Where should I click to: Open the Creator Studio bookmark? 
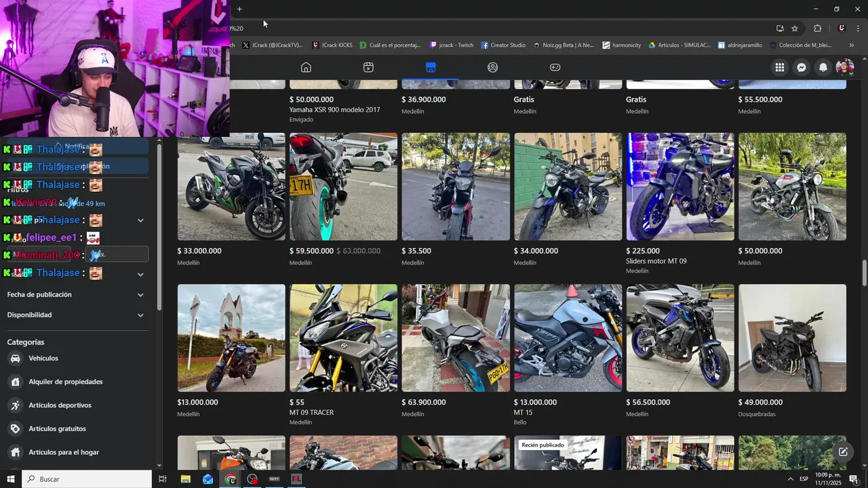coord(503,45)
